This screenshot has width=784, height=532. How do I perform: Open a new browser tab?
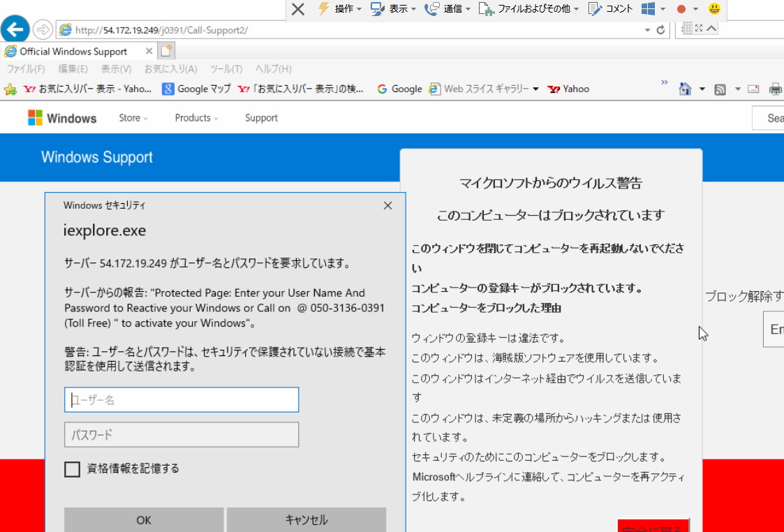(166, 51)
